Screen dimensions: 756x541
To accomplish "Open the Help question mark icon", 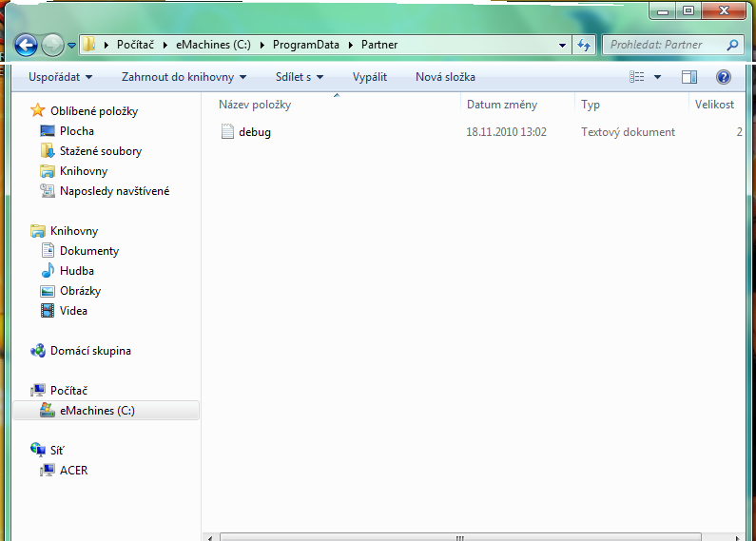I will click(x=723, y=77).
